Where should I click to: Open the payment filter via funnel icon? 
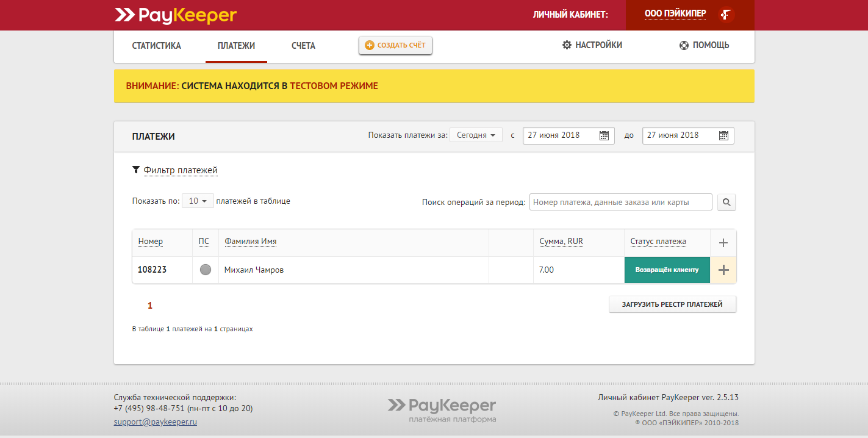coord(136,170)
